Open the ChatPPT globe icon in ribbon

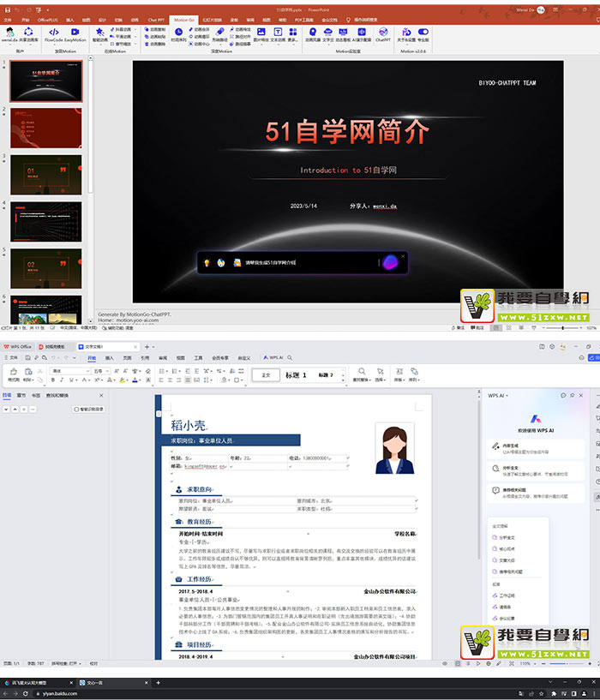tap(383, 32)
